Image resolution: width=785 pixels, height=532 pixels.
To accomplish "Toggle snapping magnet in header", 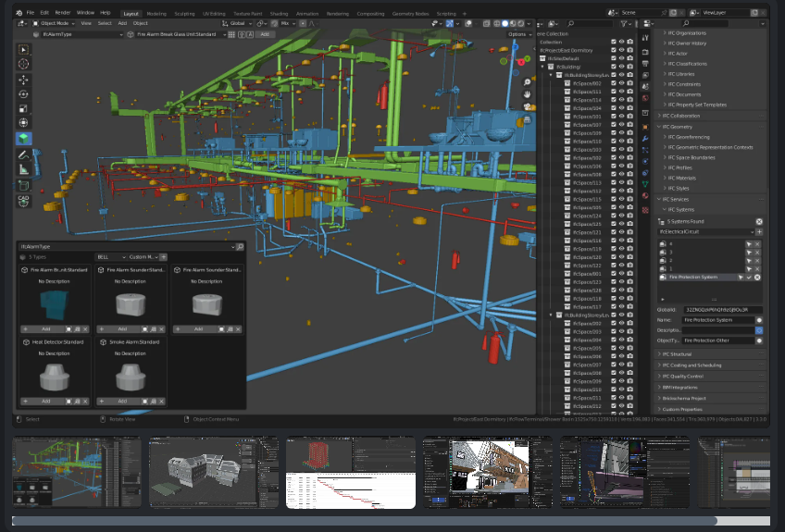I will (275, 23).
